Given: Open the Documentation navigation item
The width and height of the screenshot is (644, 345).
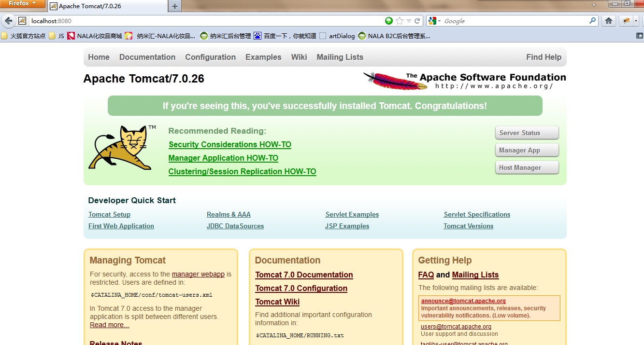Looking at the screenshot, I should (x=147, y=57).
